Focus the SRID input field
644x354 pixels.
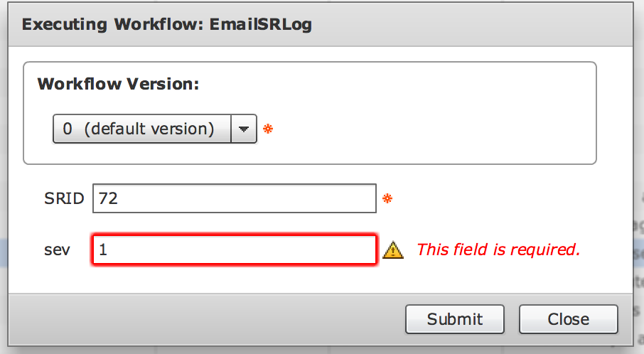click(x=235, y=198)
